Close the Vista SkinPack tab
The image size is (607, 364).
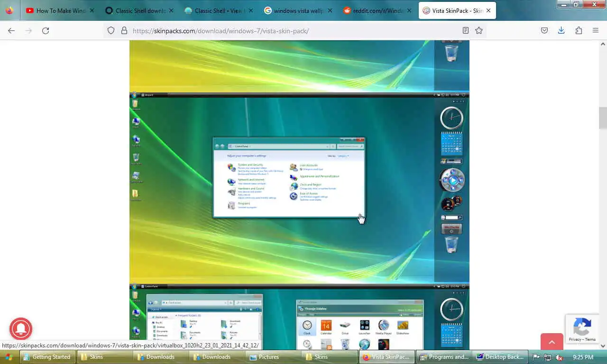pos(488,10)
